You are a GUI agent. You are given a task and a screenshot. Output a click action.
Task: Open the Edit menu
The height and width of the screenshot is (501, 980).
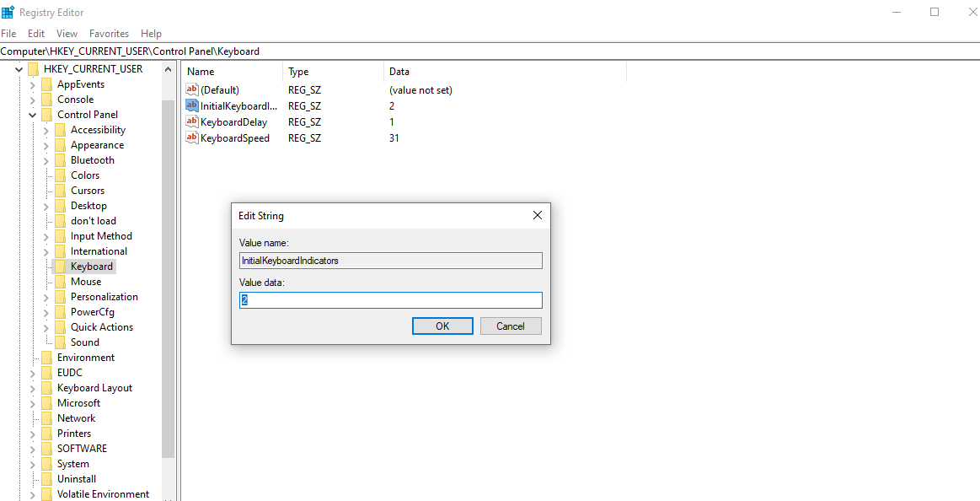pyautogui.click(x=36, y=34)
